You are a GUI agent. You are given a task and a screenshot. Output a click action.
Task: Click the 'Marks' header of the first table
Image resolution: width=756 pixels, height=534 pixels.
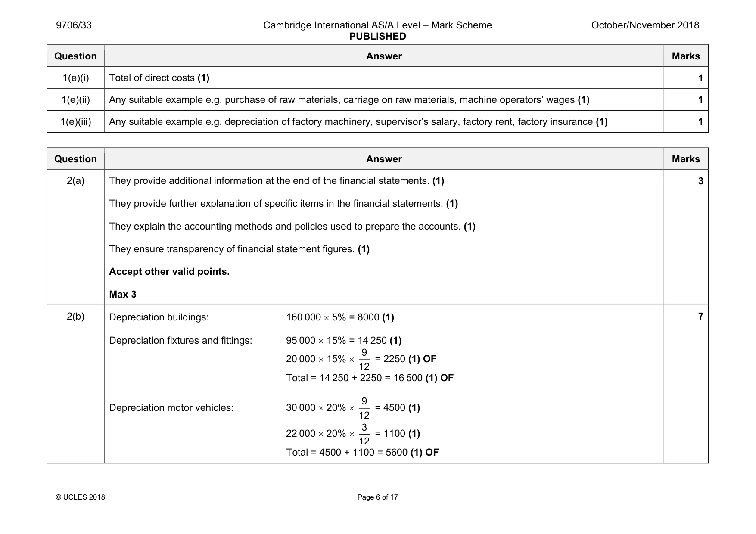click(x=686, y=56)
